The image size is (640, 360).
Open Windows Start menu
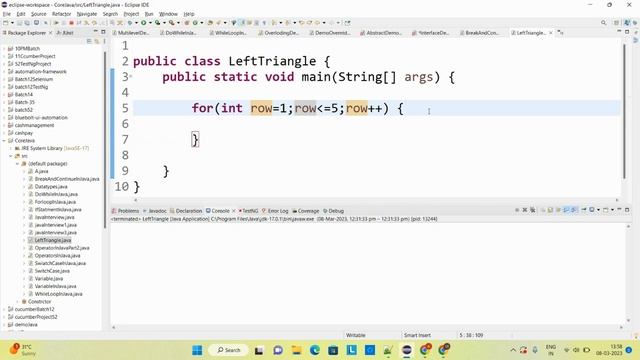click(x=197, y=350)
